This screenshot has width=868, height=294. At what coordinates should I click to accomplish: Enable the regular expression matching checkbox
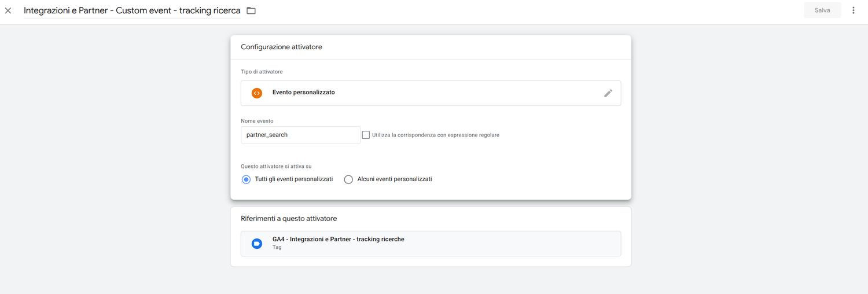pos(366,135)
